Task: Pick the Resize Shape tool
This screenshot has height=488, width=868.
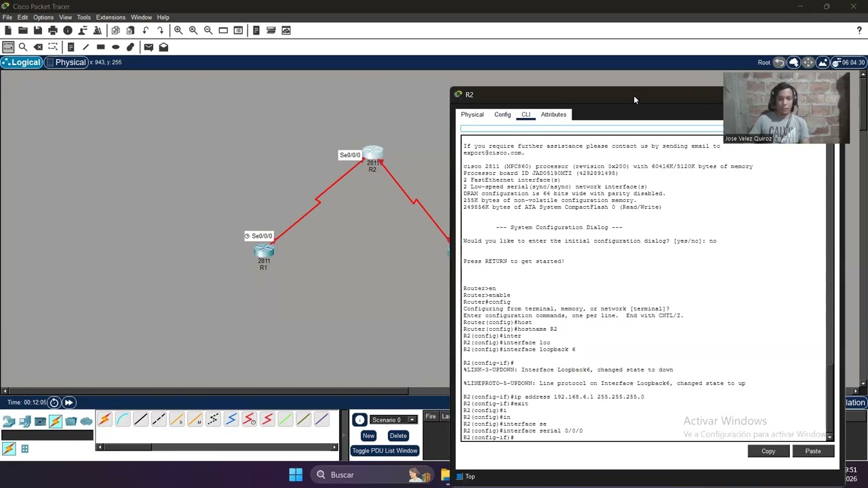Action: [x=53, y=47]
